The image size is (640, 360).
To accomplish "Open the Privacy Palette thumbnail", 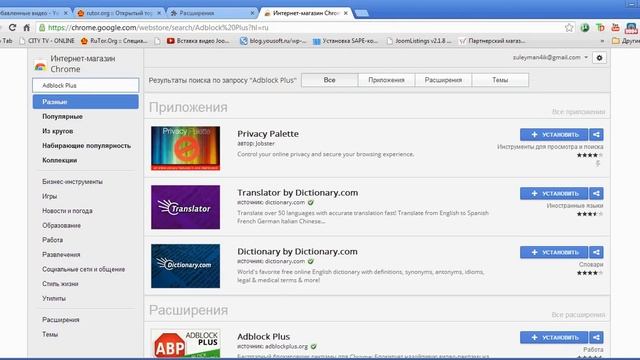I will point(185,148).
